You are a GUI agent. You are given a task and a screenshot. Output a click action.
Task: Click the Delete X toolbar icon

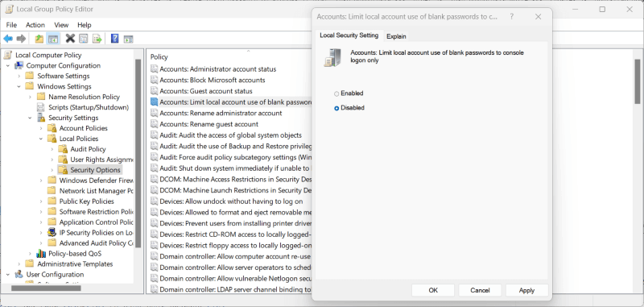(70, 39)
